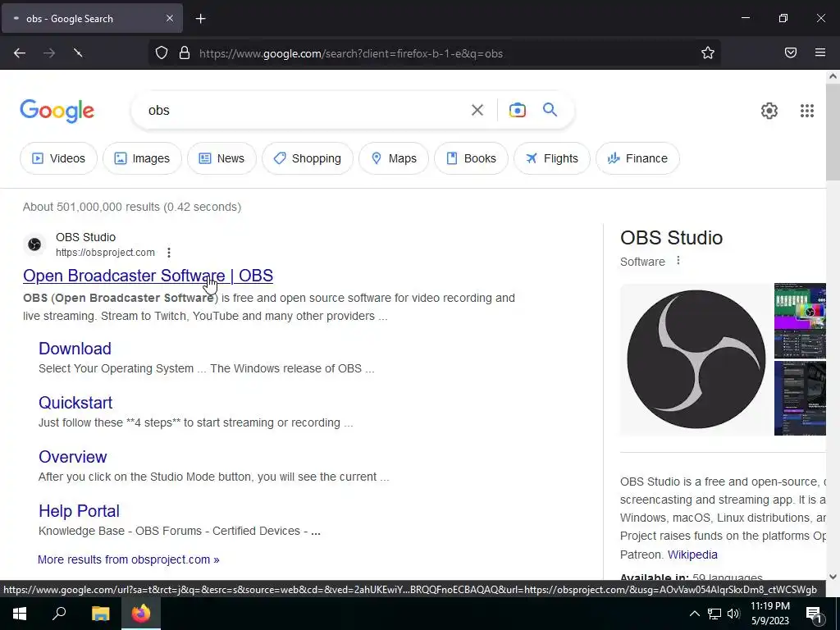Filter results by News

tap(221, 158)
